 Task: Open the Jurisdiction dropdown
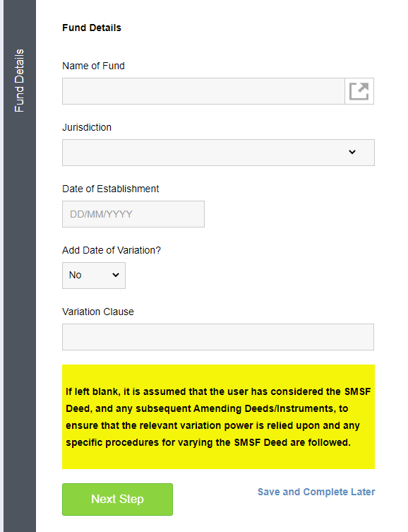coord(218,153)
